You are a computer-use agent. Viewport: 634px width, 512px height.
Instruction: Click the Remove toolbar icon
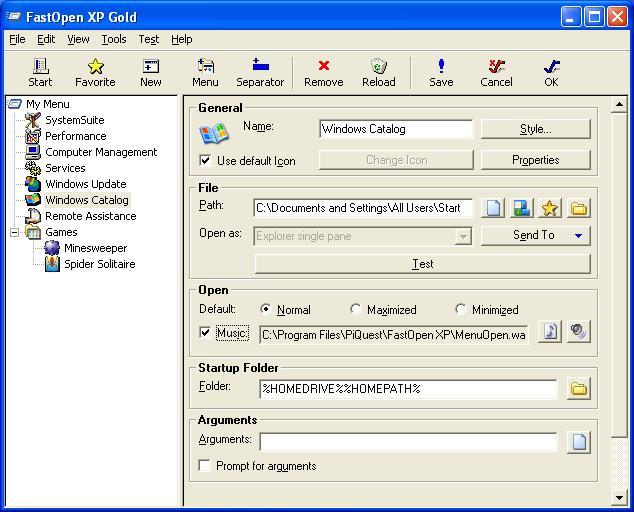coord(323,73)
